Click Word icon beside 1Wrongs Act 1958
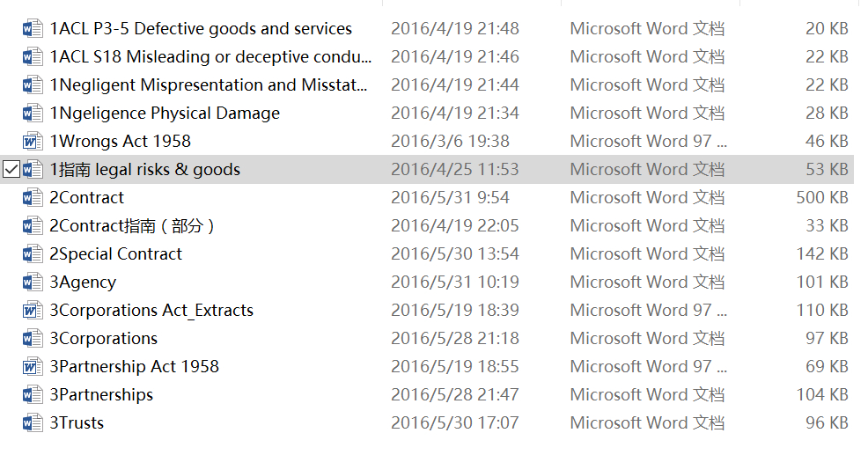868x455 pixels. pos(33,142)
